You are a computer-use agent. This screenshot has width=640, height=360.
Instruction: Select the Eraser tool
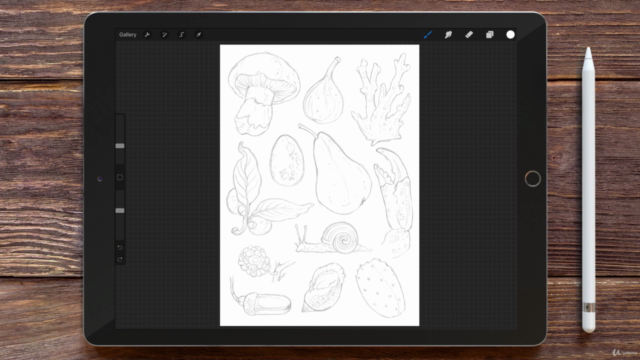(x=469, y=35)
